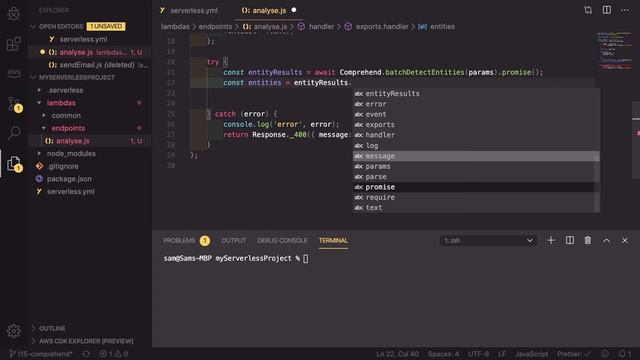
Task: Click the 'exports.handler' breadcrumb
Action: [x=382, y=27]
